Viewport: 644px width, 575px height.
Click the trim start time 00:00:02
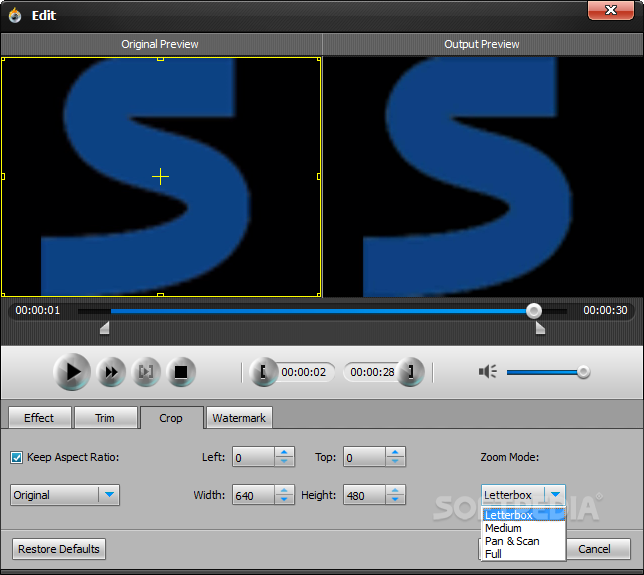304,372
